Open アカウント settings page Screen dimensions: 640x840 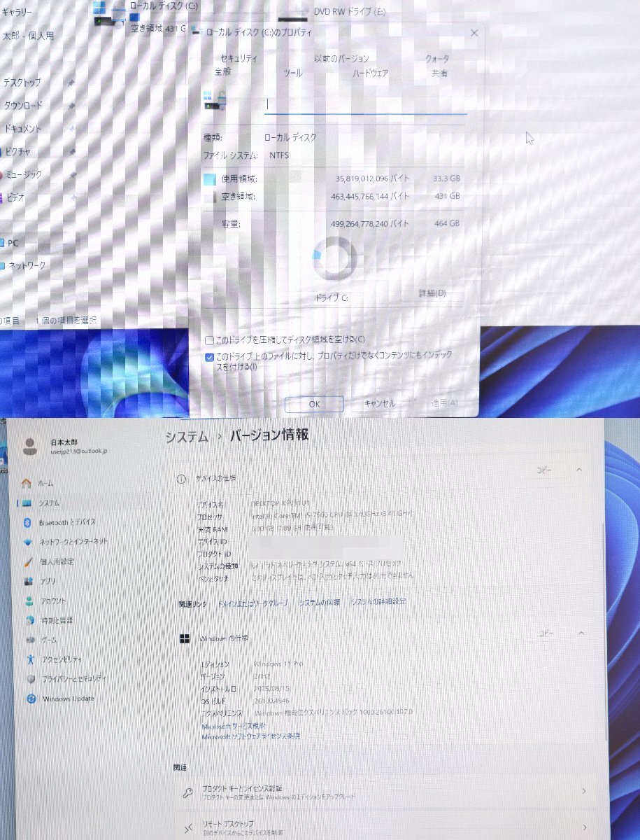tap(45, 601)
